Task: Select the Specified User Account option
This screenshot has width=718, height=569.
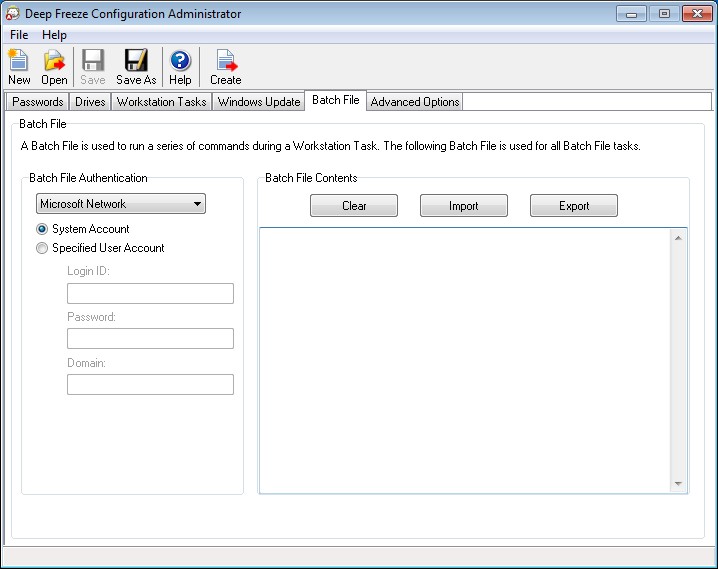Action: pyautogui.click(x=42, y=248)
